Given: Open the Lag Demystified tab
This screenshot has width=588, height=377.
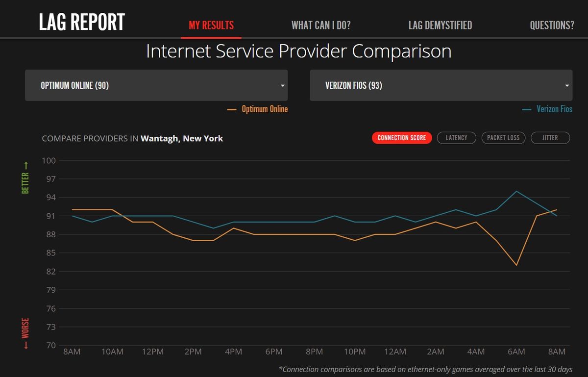Looking at the screenshot, I should pyautogui.click(x=440, y=25).
